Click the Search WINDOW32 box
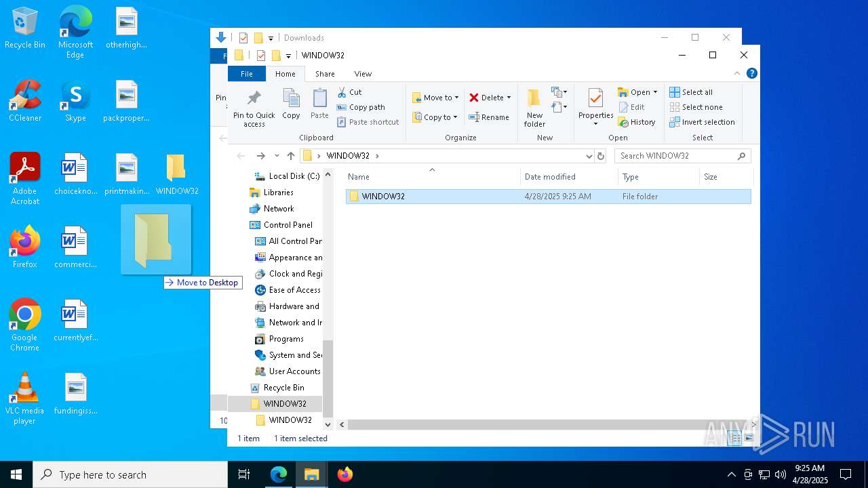The height and width of the screenshot is (488, 868). point(682,156)
